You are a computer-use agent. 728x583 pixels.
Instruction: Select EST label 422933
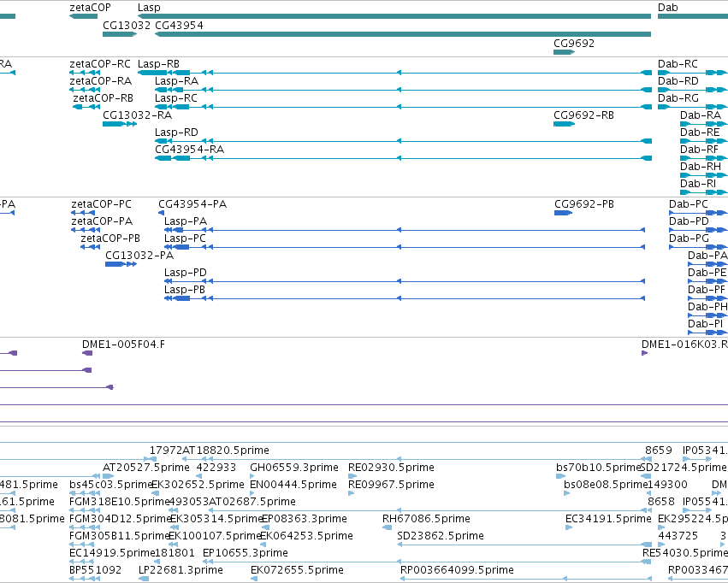tap(216, 468)
